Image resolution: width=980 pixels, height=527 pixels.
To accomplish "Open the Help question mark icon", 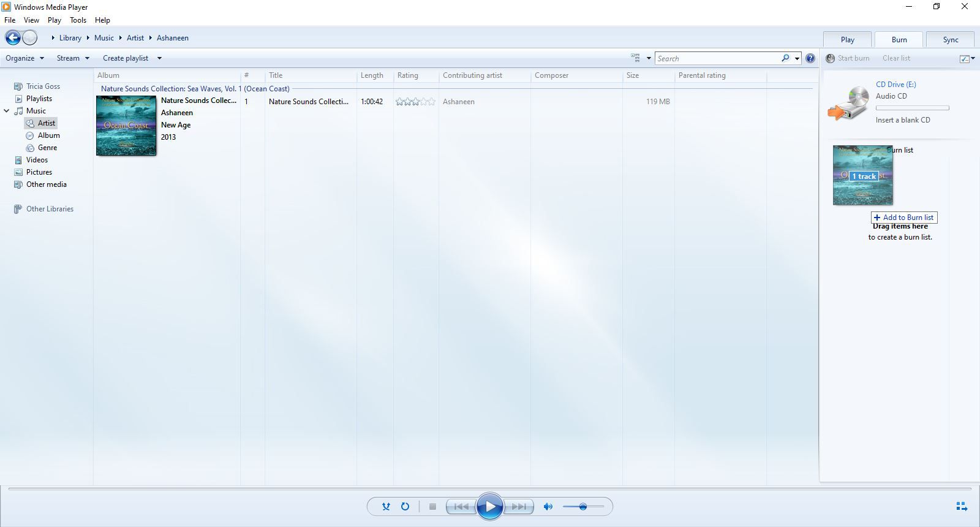I will click(x=810, y=58).
